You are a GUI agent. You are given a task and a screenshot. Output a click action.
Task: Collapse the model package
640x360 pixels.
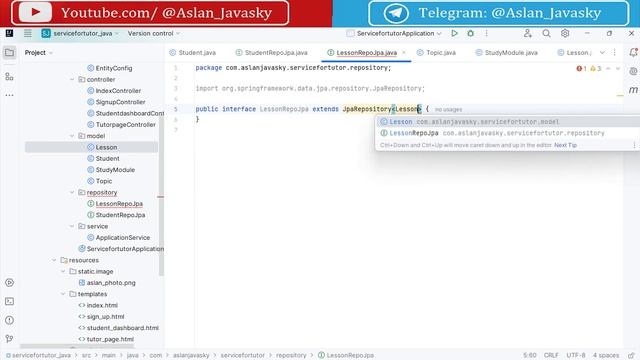[72, 136]
